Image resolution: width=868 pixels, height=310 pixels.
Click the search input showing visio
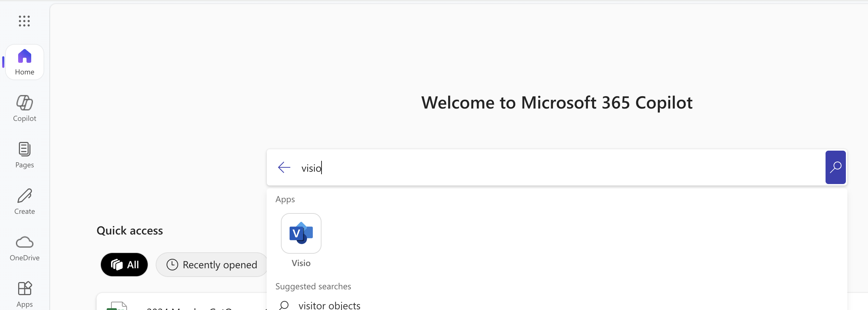click(x=435, y=167)
